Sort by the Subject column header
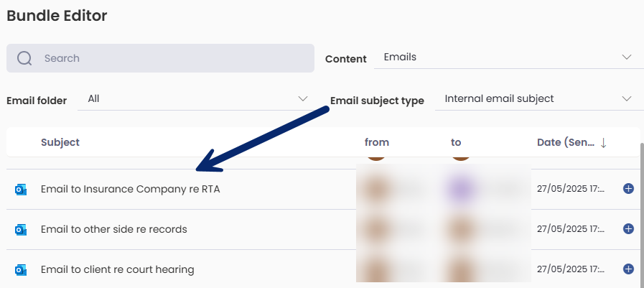 60,142
